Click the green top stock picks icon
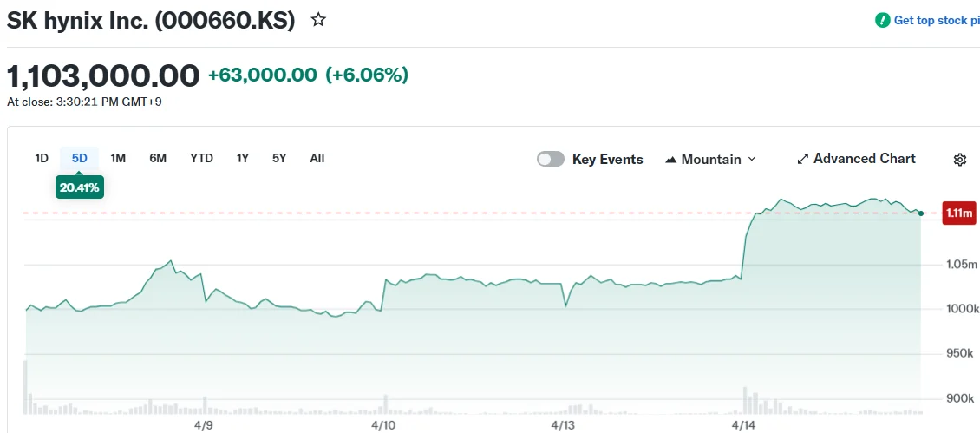This screenshot has height=433, width=980. [882, 20]
